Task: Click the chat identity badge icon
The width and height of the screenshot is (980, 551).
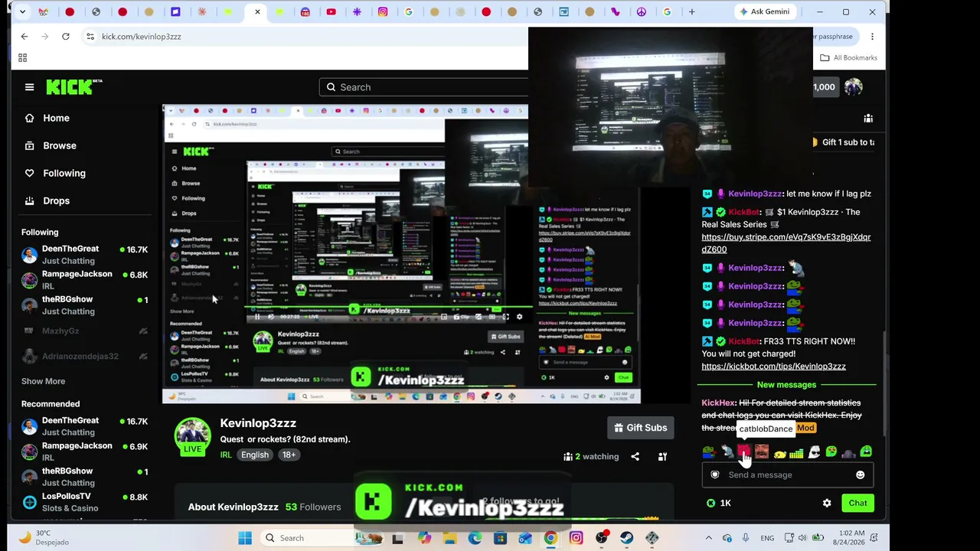Action: 715,475
